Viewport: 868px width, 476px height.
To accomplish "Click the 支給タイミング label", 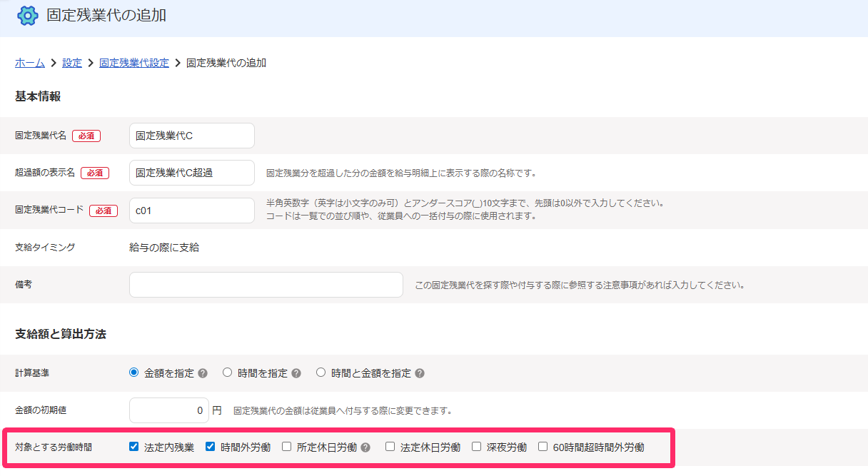I will 45,248.
